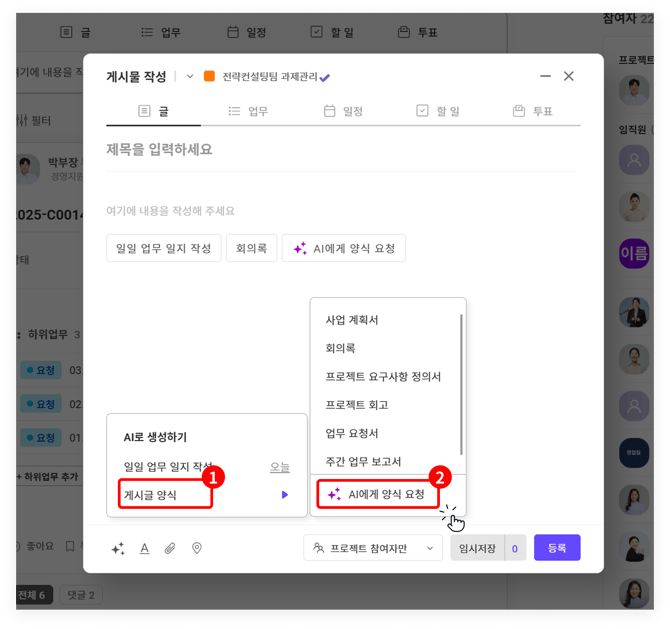Select 사업 계획서 from the template list
The height and width of the screenshot is (629, 670).
click(x=352, y=320)
